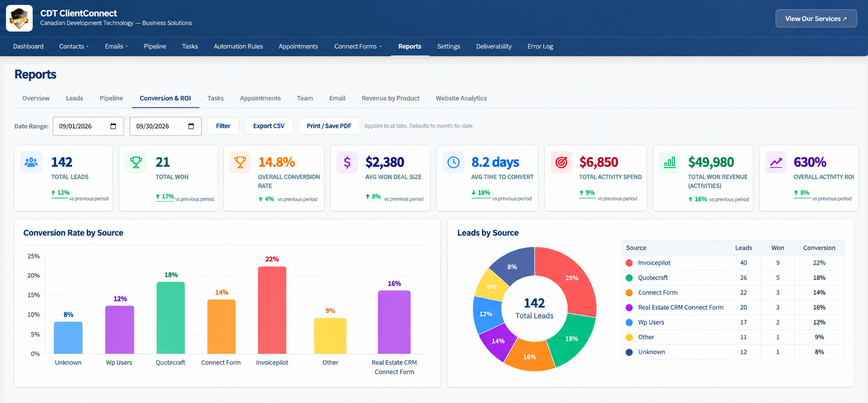Select the Revenue by Product tab
Screen dimensions: 868x403
coord(391,98)
